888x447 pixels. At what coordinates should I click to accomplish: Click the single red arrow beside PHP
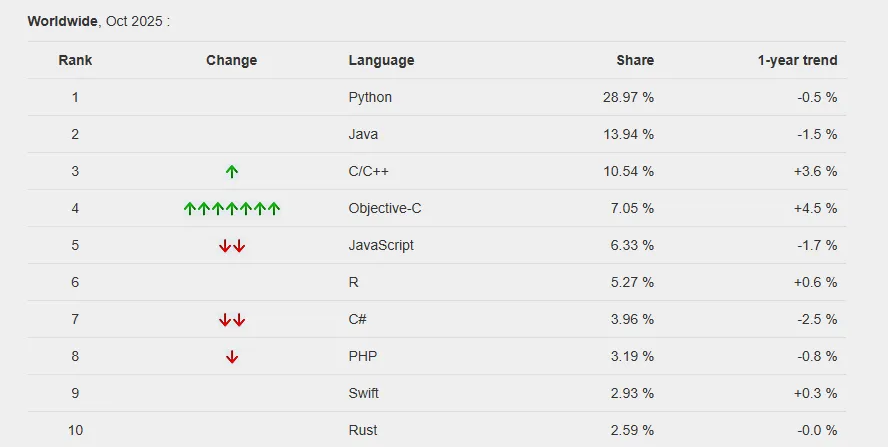pos(232,357)
